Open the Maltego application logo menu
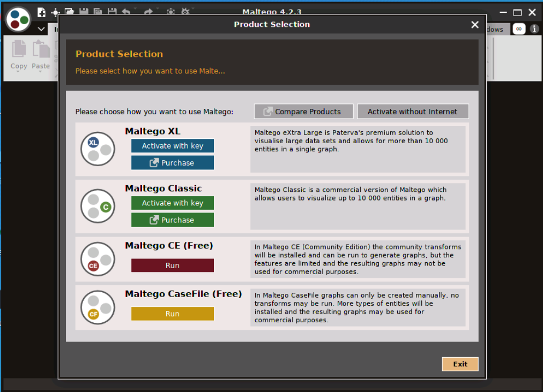 (18, 19)
